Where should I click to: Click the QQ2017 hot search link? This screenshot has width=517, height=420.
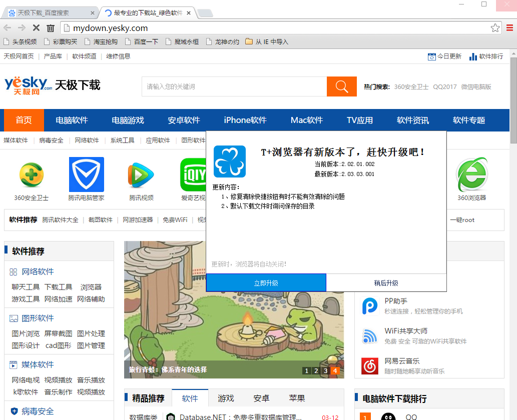tap(445, 86)
